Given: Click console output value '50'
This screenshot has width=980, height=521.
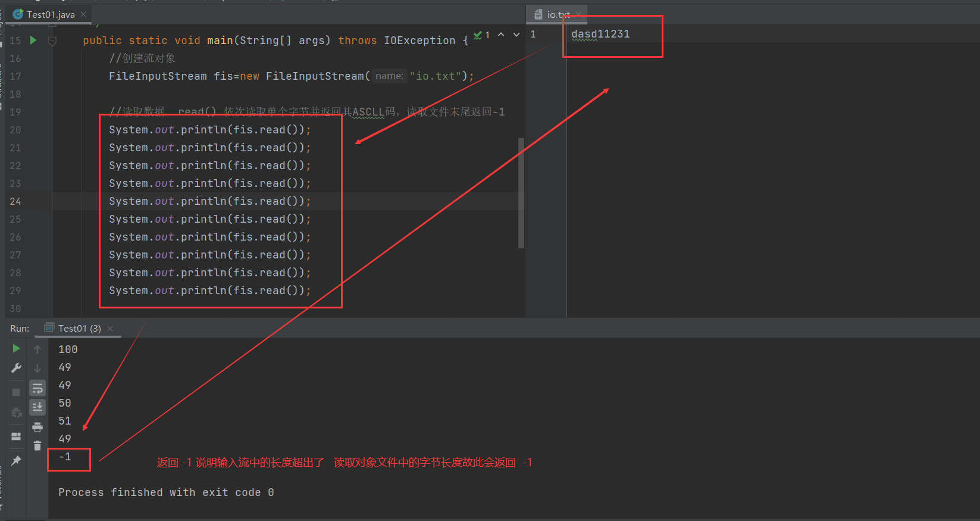Looking at the screenshot, I should (65, 403).
